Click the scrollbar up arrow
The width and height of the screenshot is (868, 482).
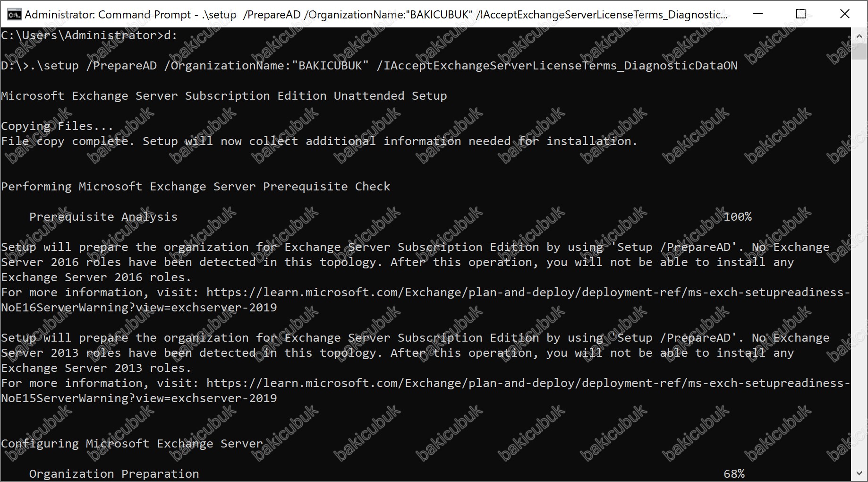859,36
